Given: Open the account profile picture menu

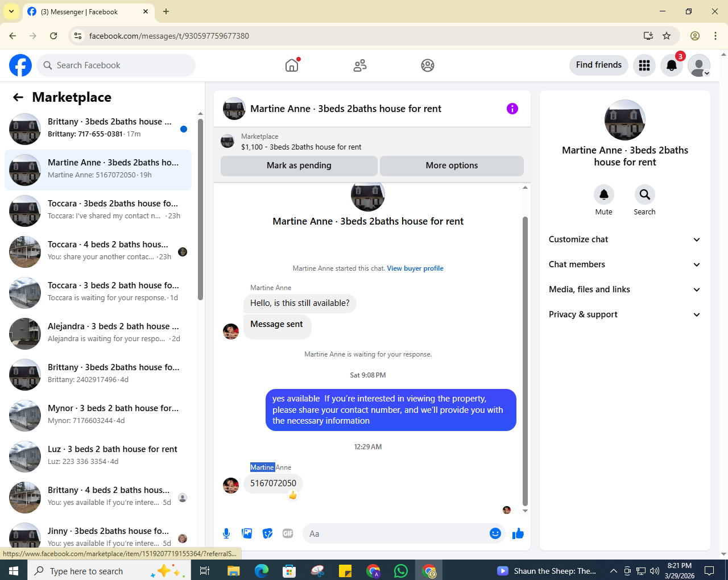Looking at the screenshot, I should (x=699, y=65).
